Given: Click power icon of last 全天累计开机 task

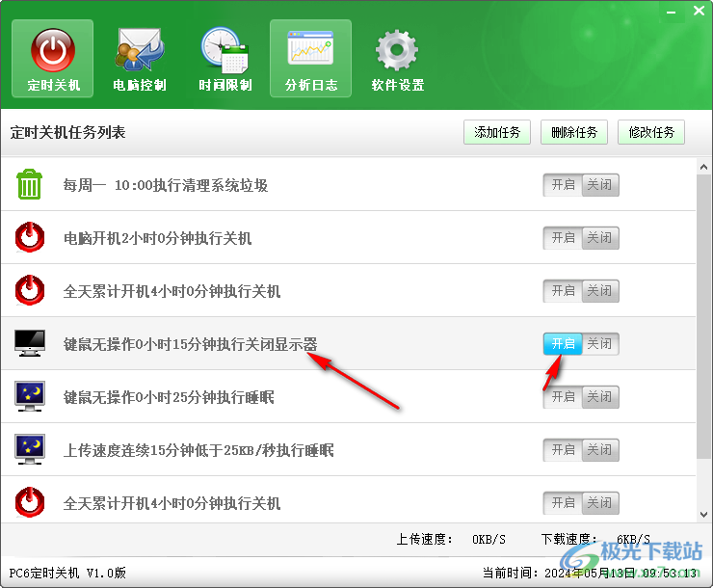Looking at the screenshot, I should [x=30, y=502].
